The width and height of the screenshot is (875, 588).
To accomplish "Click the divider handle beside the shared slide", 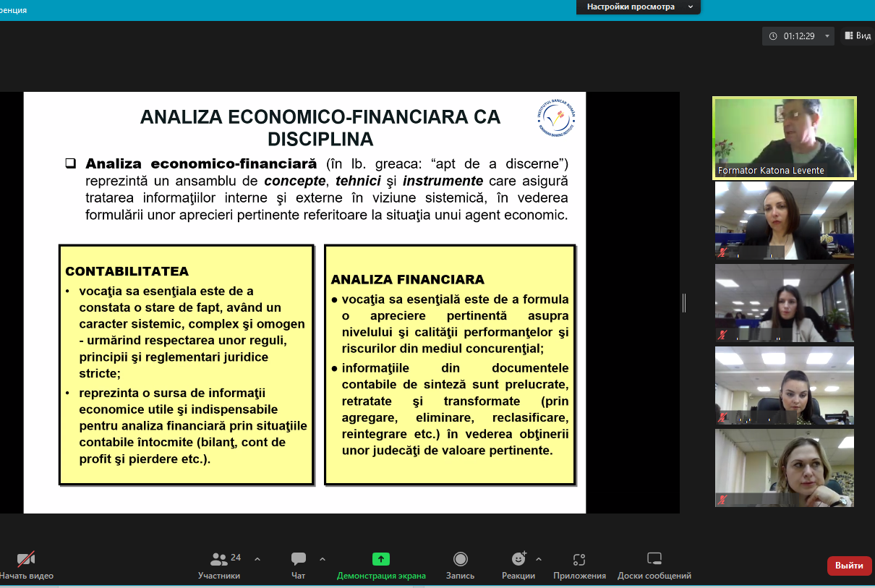I will tap(684, 303).
